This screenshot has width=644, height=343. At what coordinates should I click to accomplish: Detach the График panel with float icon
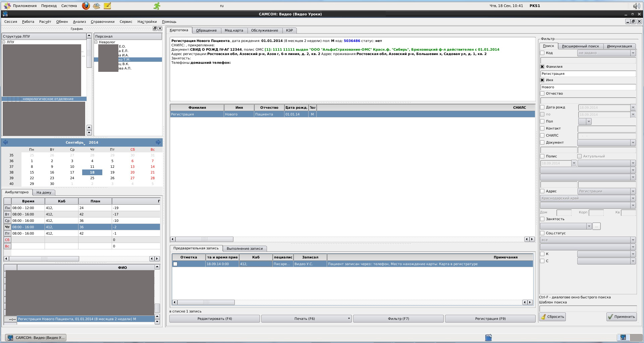point(155,29)
